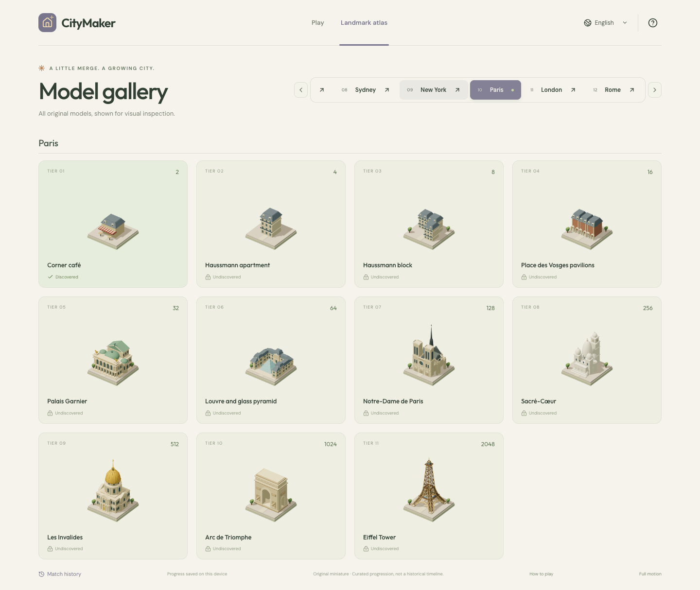Open the Place des Vosges pavilions model
Viewport: 700px width, 590px height.
click(x=587, y=229)
